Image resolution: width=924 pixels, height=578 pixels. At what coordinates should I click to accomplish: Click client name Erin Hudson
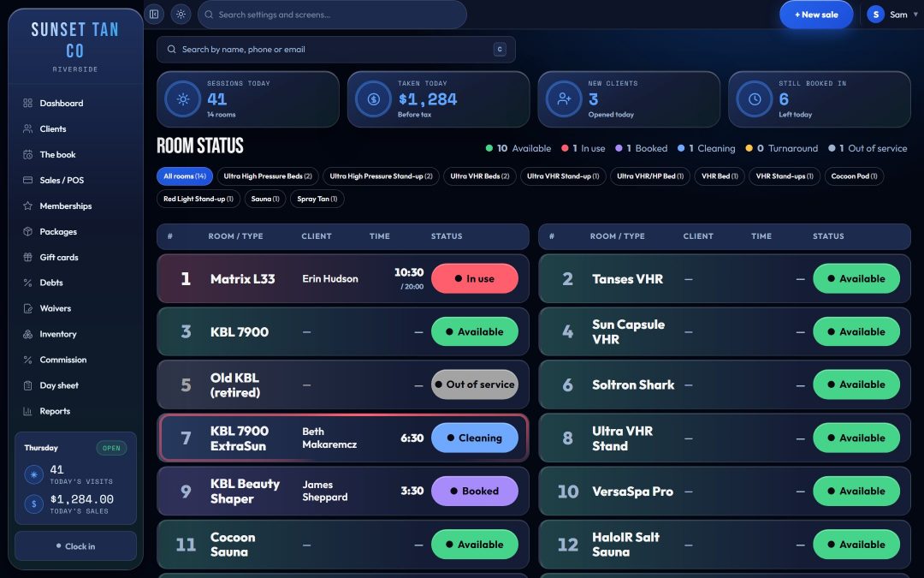click(330, 278)
